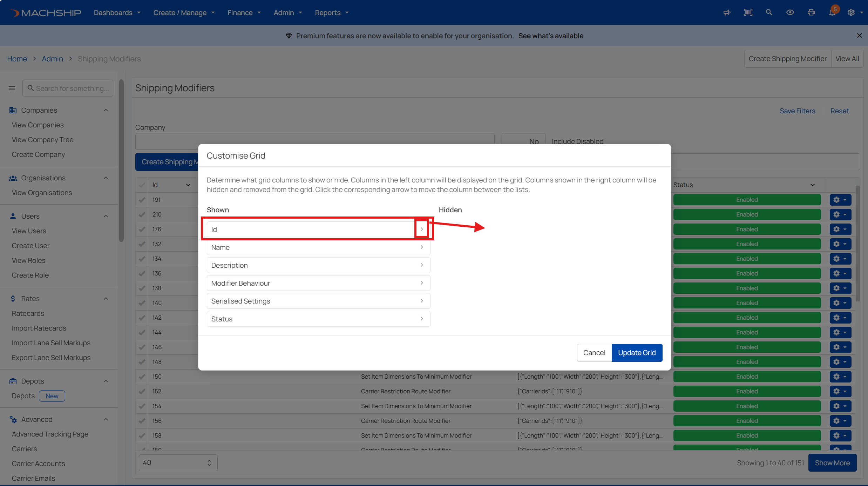Click Show More button
Screen dimensions: 868x486
click(x=832, y=463)
